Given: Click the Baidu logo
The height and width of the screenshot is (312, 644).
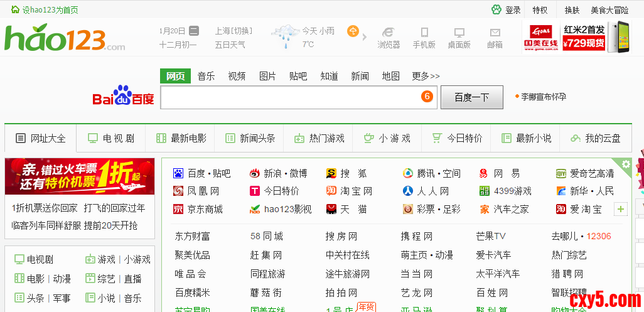Looking at the screenshot, I should [123, 95].
